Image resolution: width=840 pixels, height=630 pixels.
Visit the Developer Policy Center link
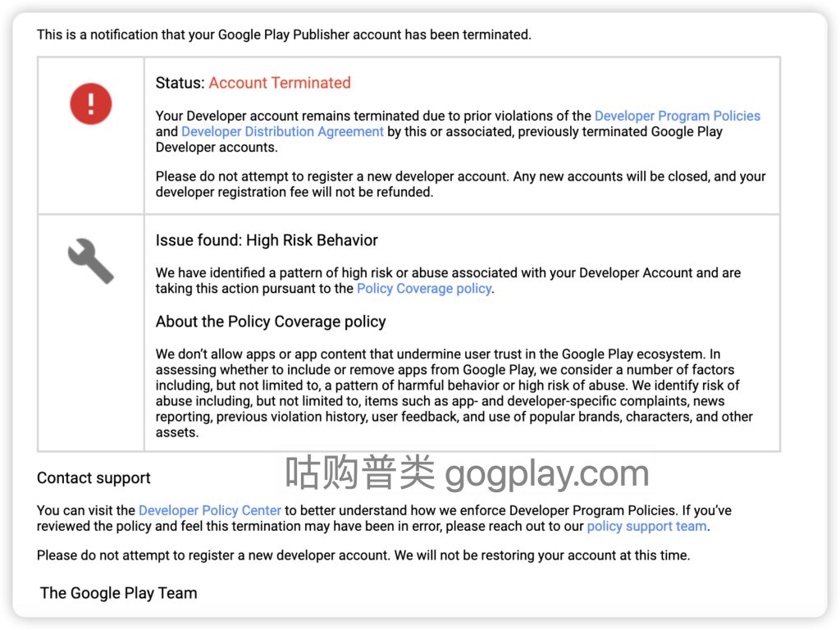(209, 510)
